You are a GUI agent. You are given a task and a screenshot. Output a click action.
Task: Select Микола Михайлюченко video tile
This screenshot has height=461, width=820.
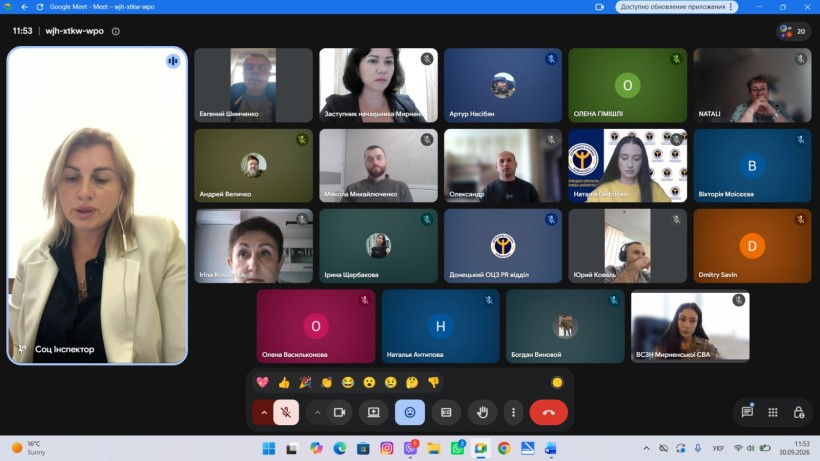pos(378,166)
